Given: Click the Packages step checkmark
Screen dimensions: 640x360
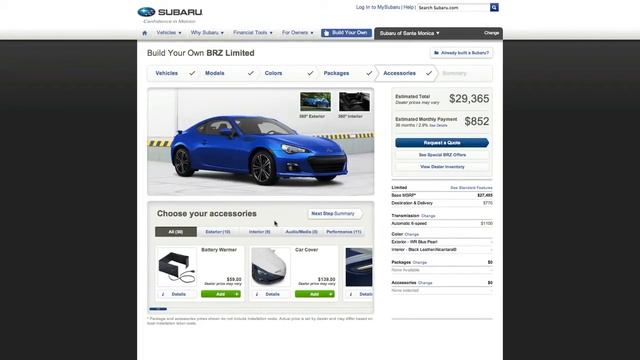Looking at the screenshot, I should 369,73.
